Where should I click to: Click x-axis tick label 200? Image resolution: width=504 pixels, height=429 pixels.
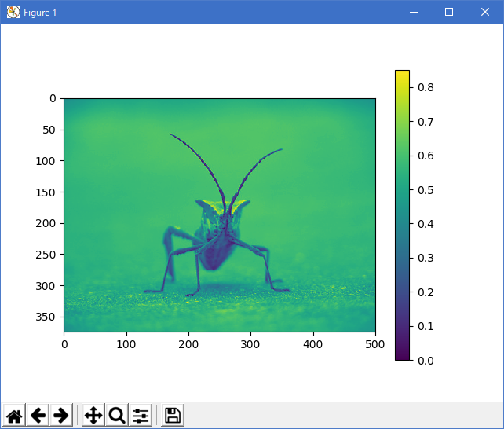tap(188, 344)
